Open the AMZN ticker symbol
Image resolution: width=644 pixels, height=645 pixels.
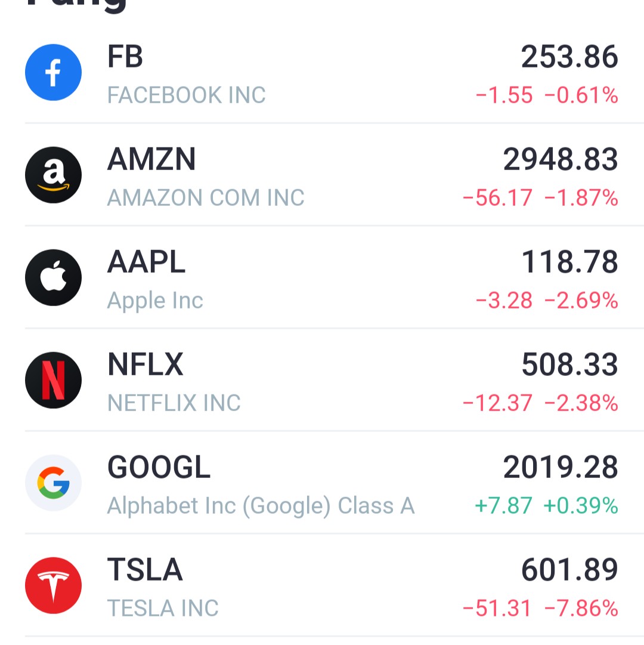(151, 160)
